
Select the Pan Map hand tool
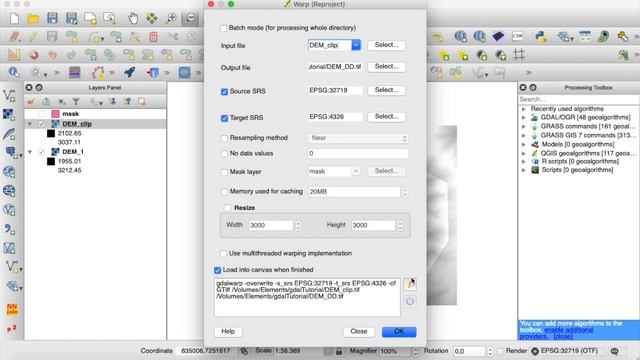tap(133, 18)
